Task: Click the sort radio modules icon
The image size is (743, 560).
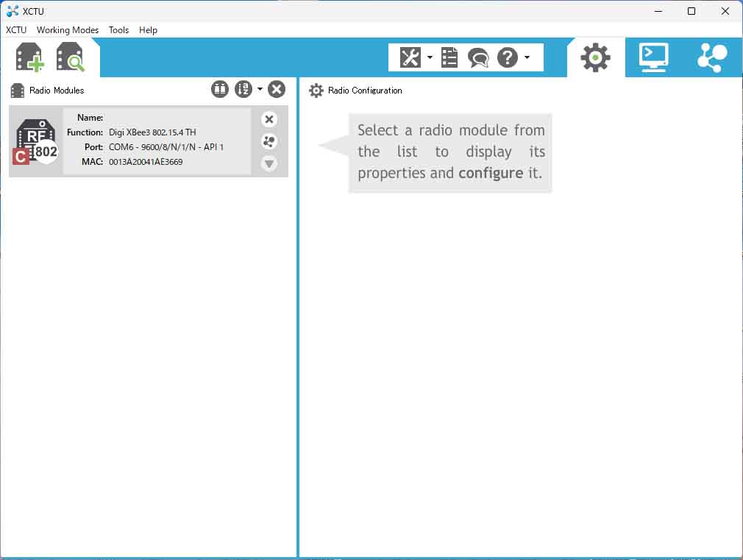Action: click(x=243, y=89)
